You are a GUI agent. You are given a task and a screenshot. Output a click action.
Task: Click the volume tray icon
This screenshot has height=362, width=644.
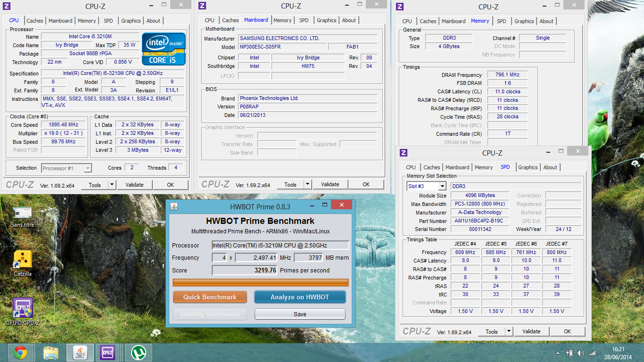coord(581,353)
